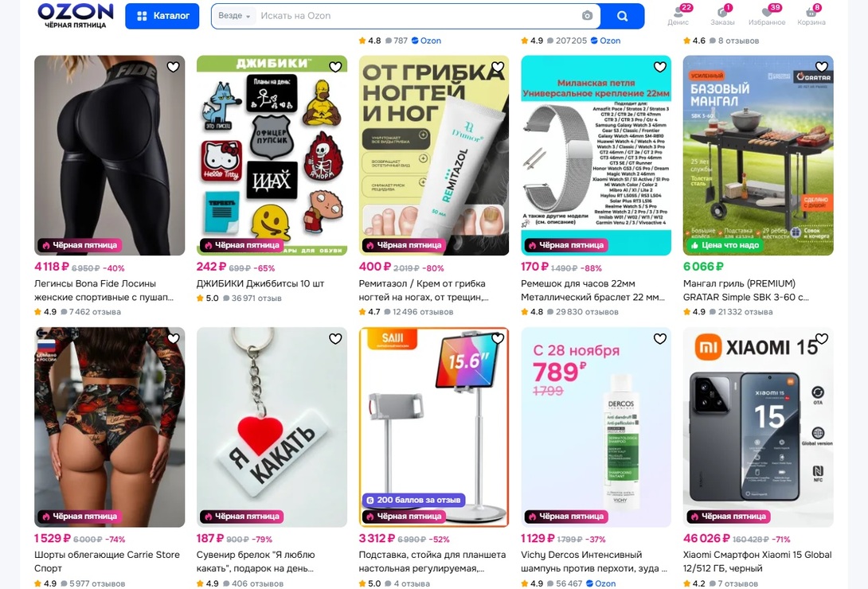The image size is (868, 589).
Task: Open Избранное favorites icon
Action: pos(767,15)
